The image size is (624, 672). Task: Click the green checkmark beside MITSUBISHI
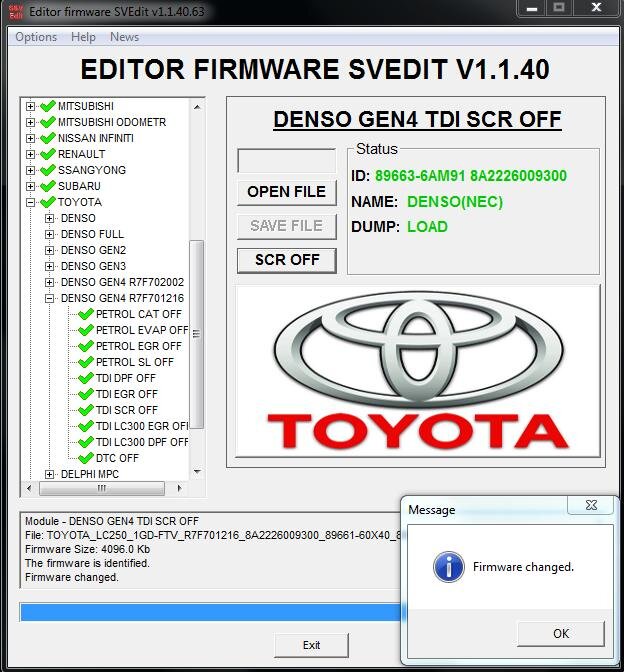(x=48, y=106)
